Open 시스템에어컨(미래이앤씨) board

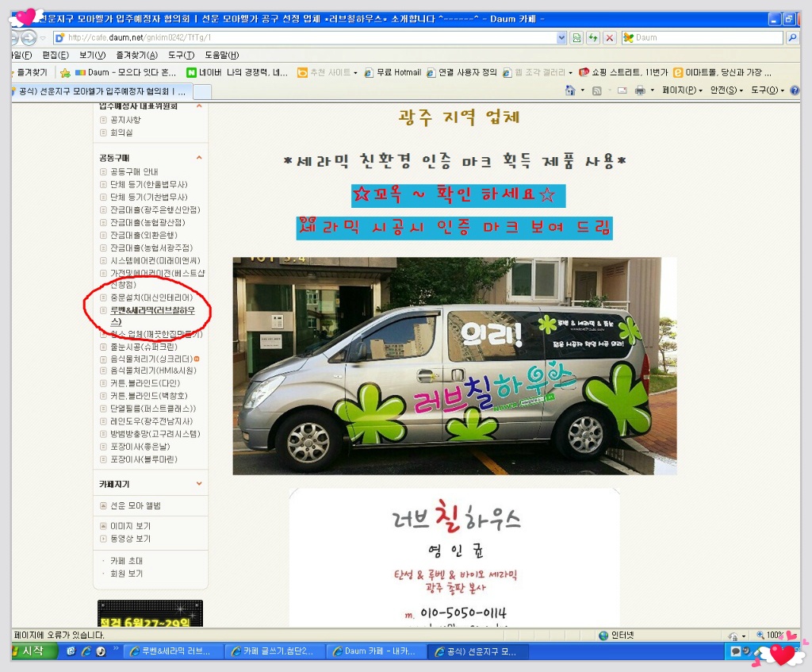point(155,260)
